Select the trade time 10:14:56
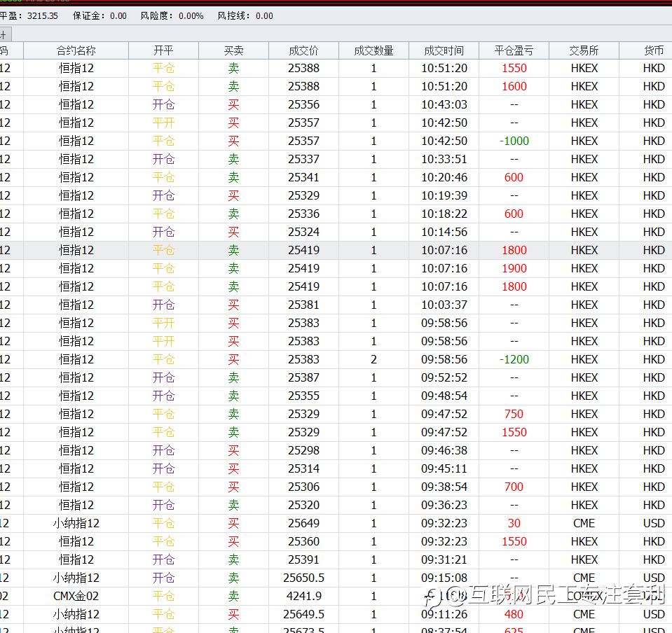 pyautogui.click(x=444, y=232)
